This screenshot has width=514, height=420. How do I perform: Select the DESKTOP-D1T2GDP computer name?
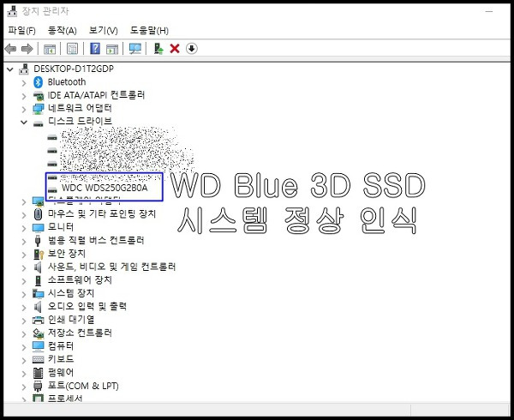(x=74, y=69)
